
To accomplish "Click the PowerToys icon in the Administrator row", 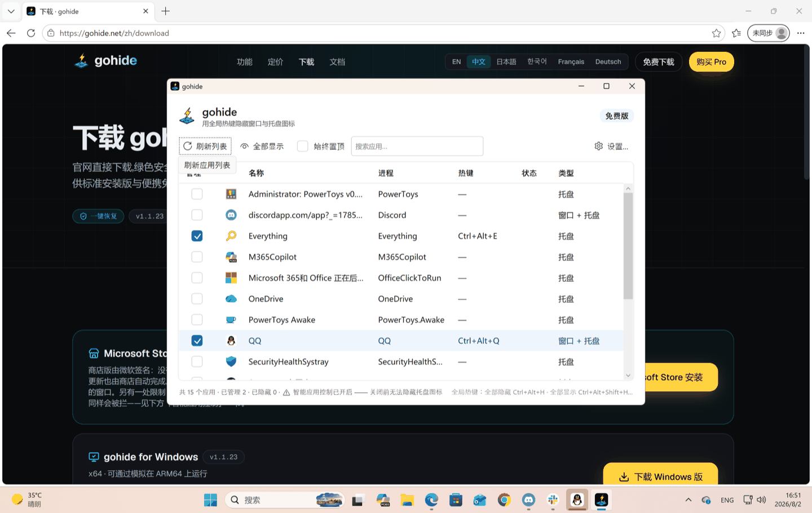I will click(x=231, y=194).
